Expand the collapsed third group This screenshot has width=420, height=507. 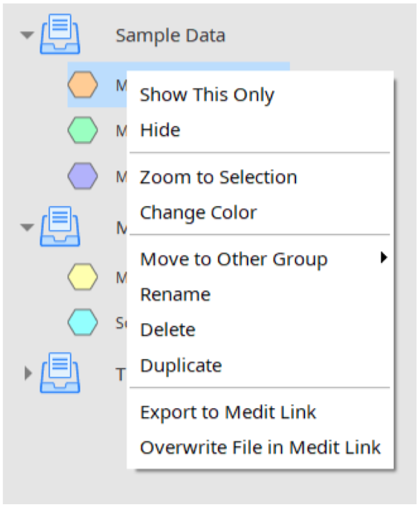tap(28, 373)
